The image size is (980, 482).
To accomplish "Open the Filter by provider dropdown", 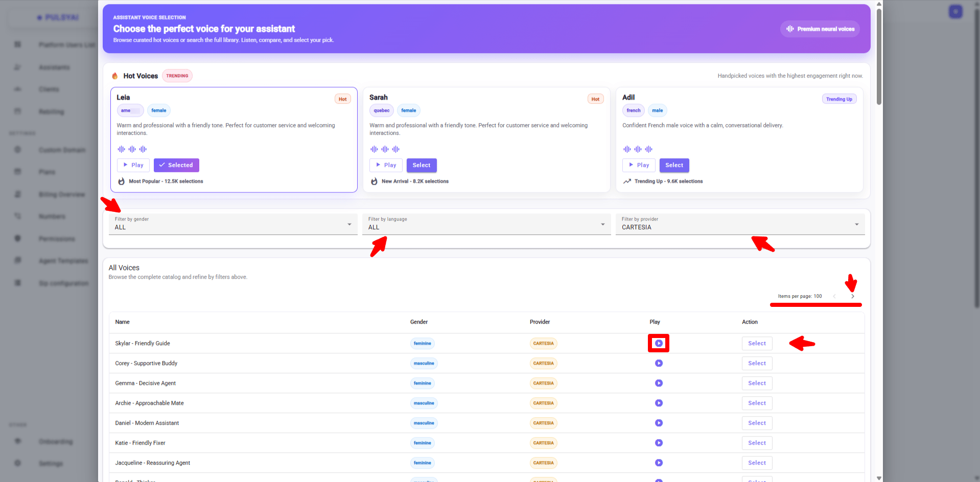I will [x=740, y=224].
